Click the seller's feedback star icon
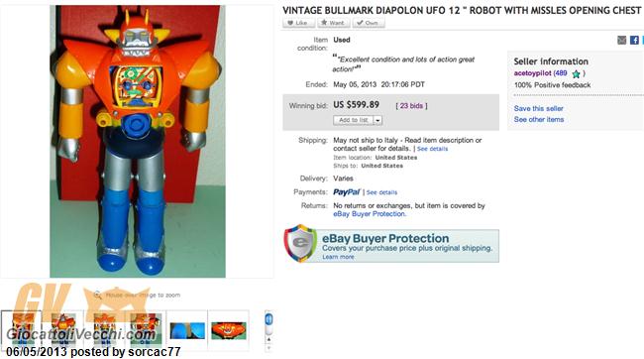The width and height of the screenshot is (644, 359). (x=577, y=74)
